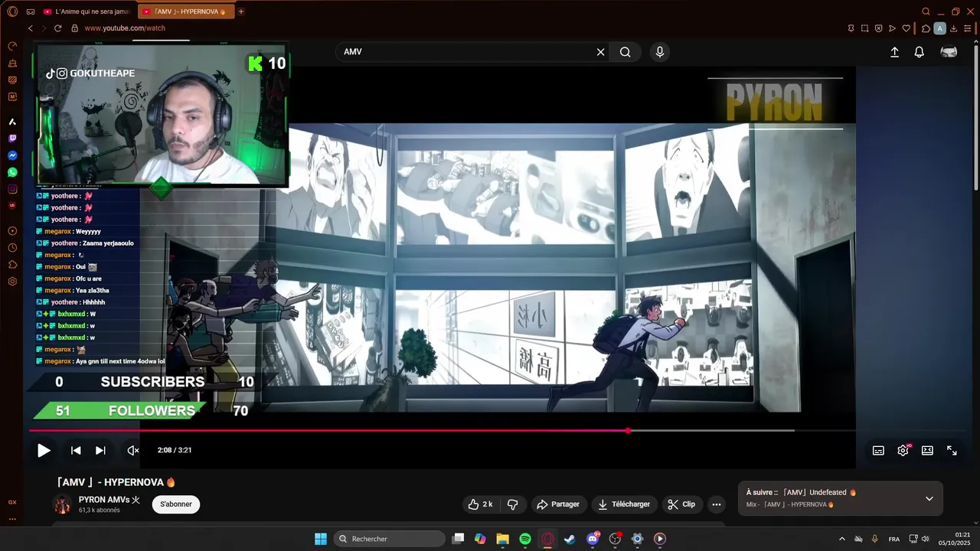Open Steam from the taskbar
Image resolution: width=980 pixels, height=551 pixels.
570,539
